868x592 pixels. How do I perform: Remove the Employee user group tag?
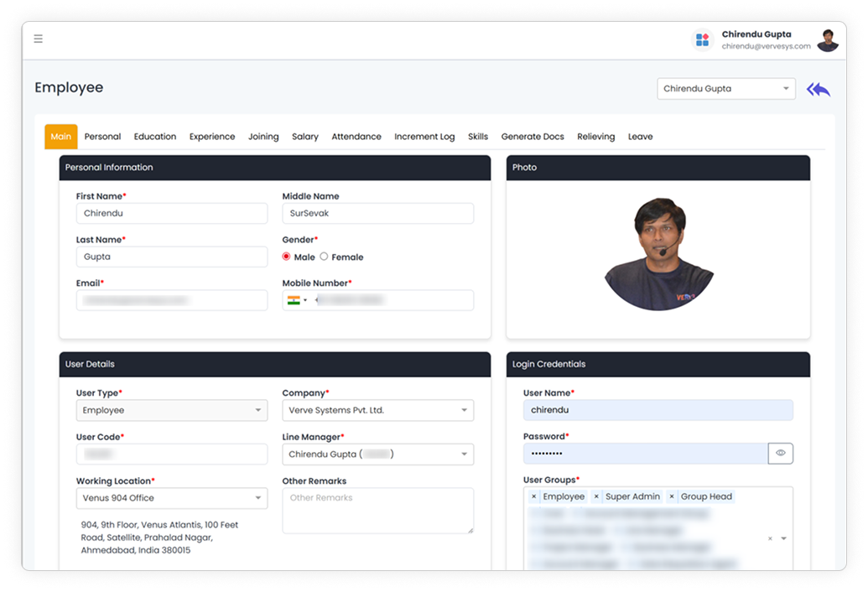[533, 497]
